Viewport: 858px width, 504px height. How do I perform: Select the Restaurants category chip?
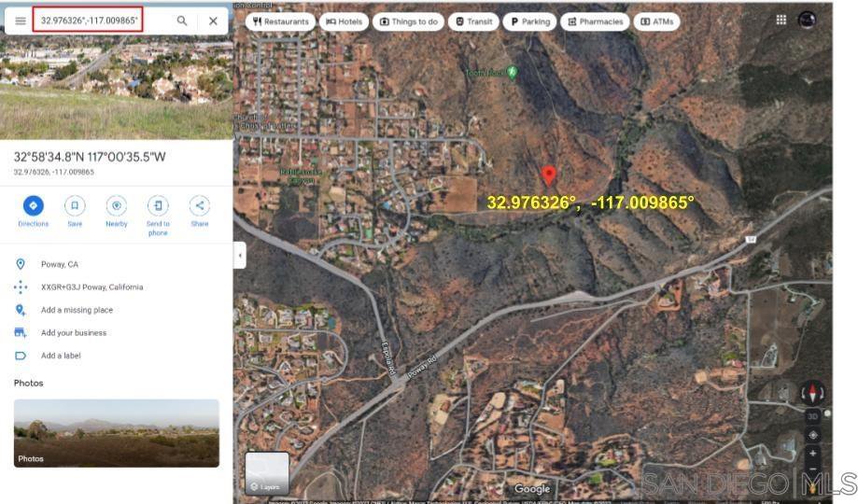(281, 21)
